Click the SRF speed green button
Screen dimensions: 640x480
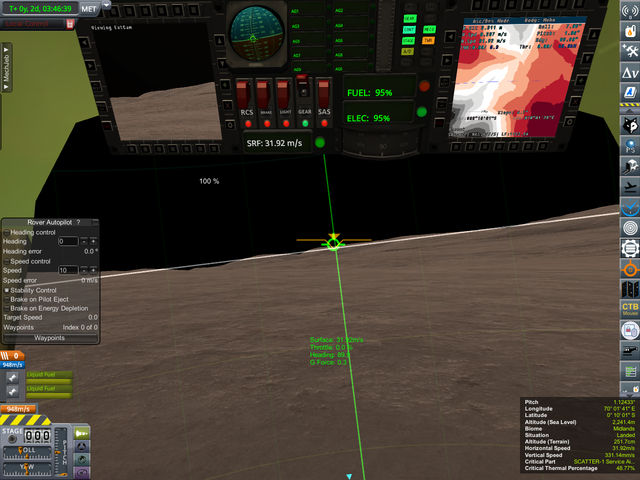click(320, 142)
